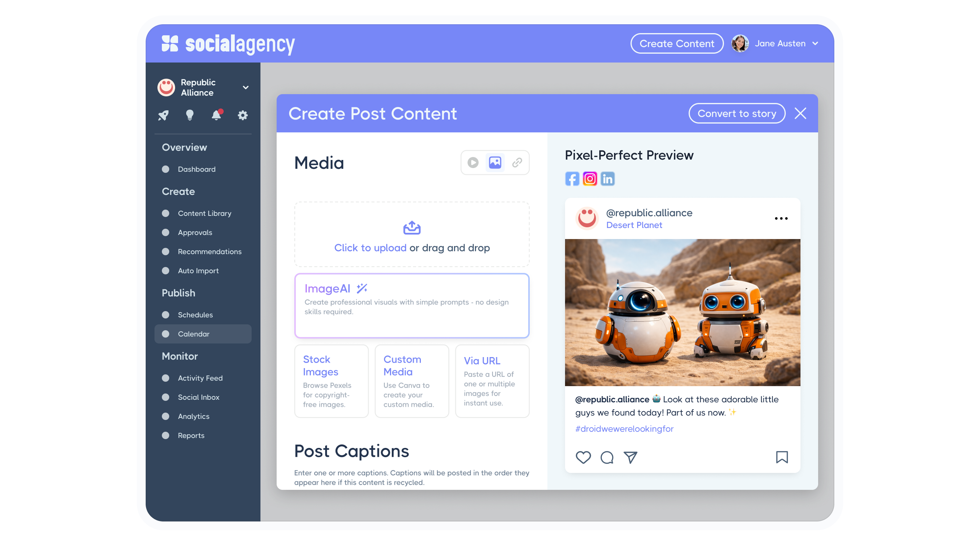Go to Content Library in sidebar

click(204, 213)
